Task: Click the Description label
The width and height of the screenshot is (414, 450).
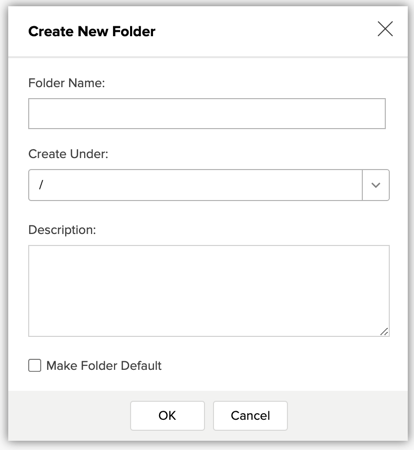Action: click(x=62, y=230)
